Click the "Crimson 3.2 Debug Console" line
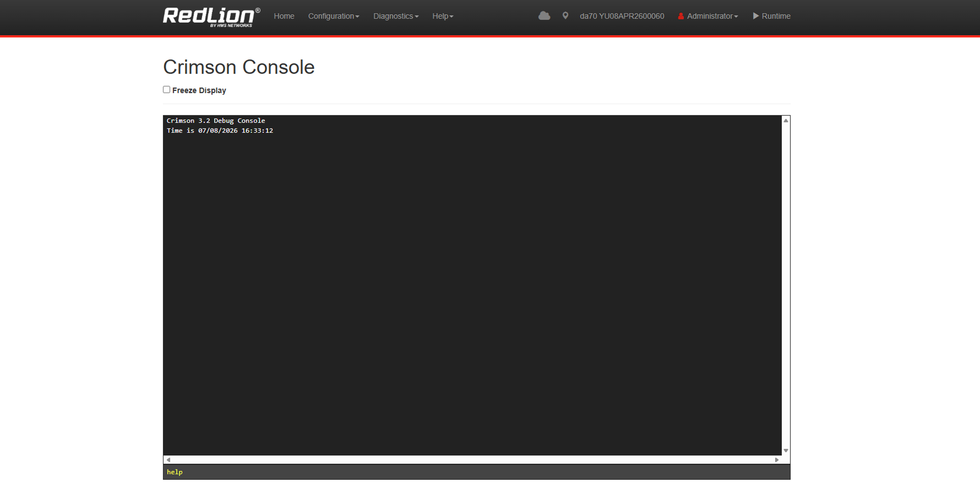The image size is (980, 488). coord(216,120)
